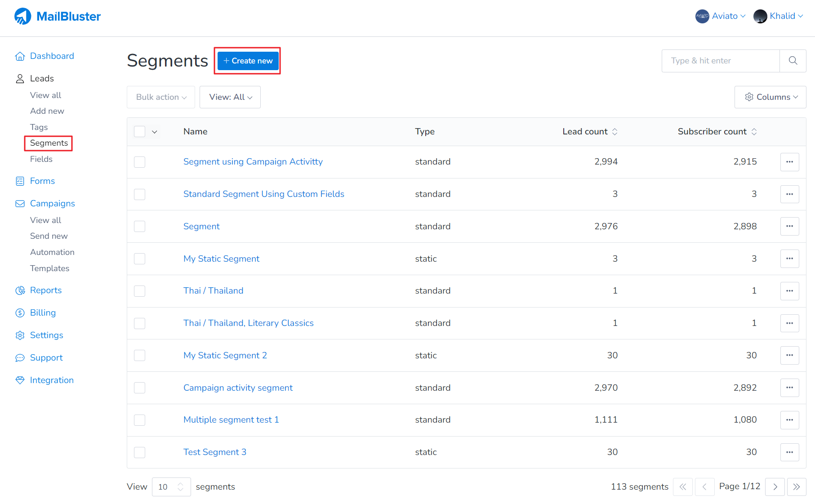
Task: Open the Columns settings dropdown
Action: (770, 97)
